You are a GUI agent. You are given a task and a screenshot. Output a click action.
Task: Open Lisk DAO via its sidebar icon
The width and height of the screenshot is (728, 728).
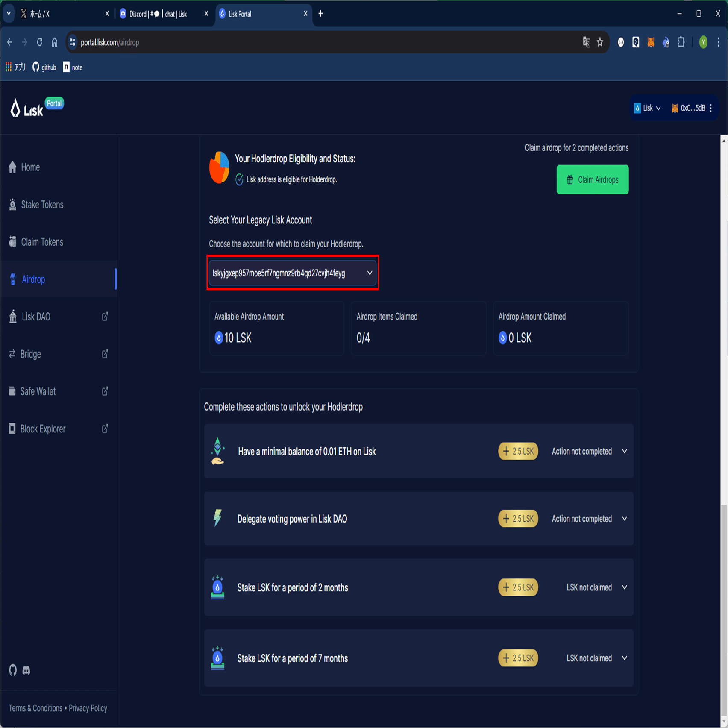click(12, 317)
